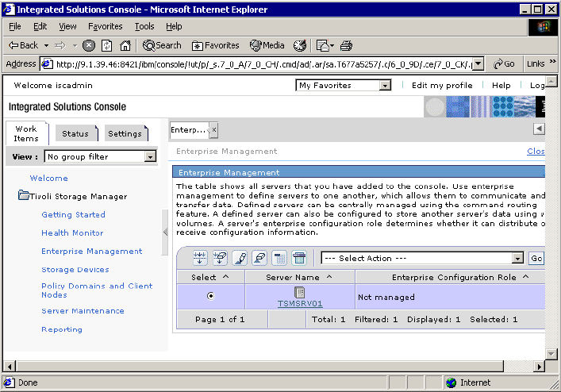This screenshot has height=392, width=561.
Task: Click the horizontal scrollbar left arrow
Action: pyautogui.click(x=10, y=367)
